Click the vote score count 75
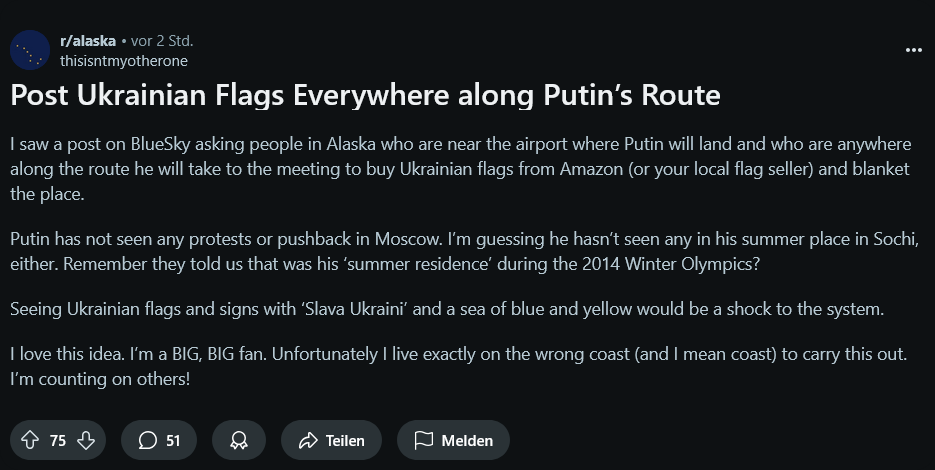The height and width of the screenshot is (470, 935). [x=58, y=440]
